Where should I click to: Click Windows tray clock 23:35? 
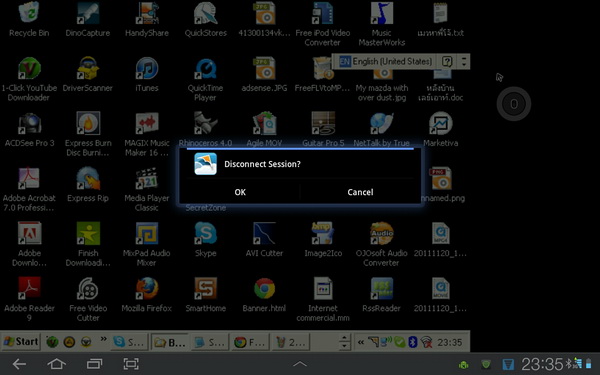tap(450, 342)
